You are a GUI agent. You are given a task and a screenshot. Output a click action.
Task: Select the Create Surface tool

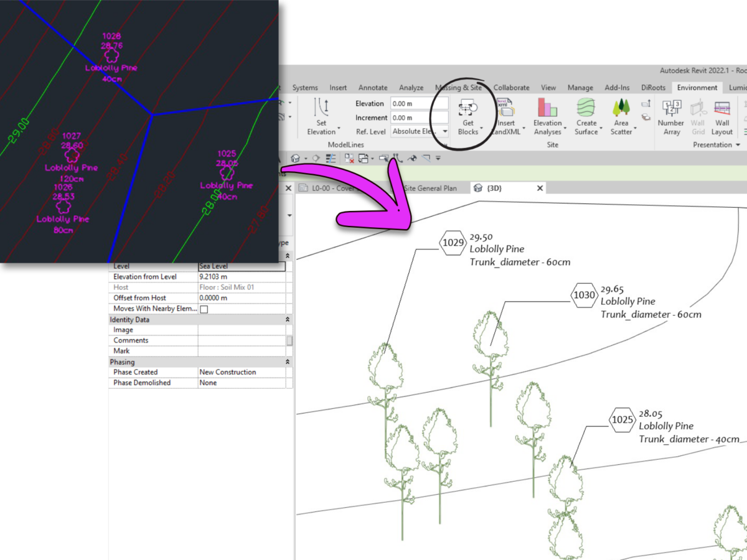[586, 109]
